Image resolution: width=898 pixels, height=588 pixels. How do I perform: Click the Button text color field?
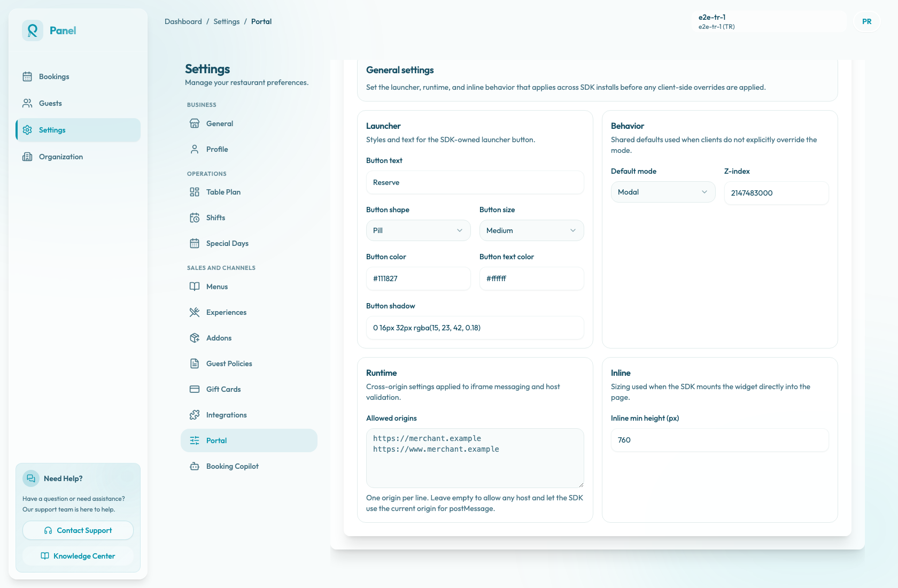(x=531, y=278)
